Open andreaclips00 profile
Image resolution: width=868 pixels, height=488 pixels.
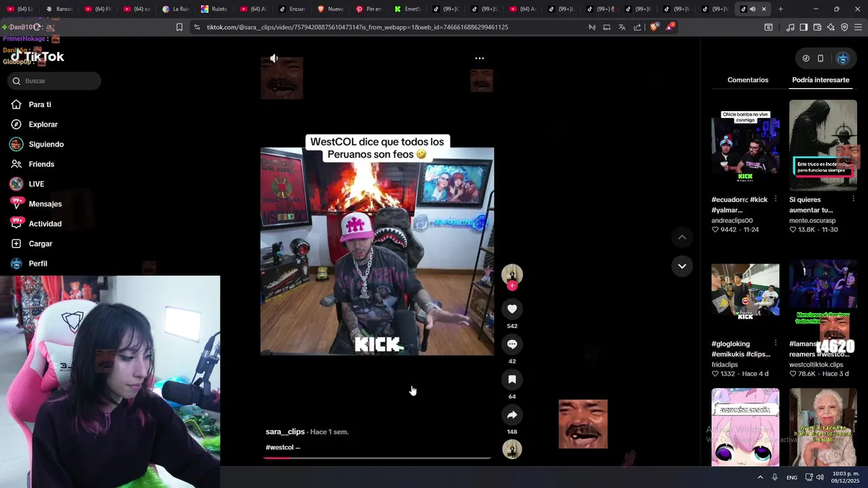pyautogui.click(x=732, y=220)
